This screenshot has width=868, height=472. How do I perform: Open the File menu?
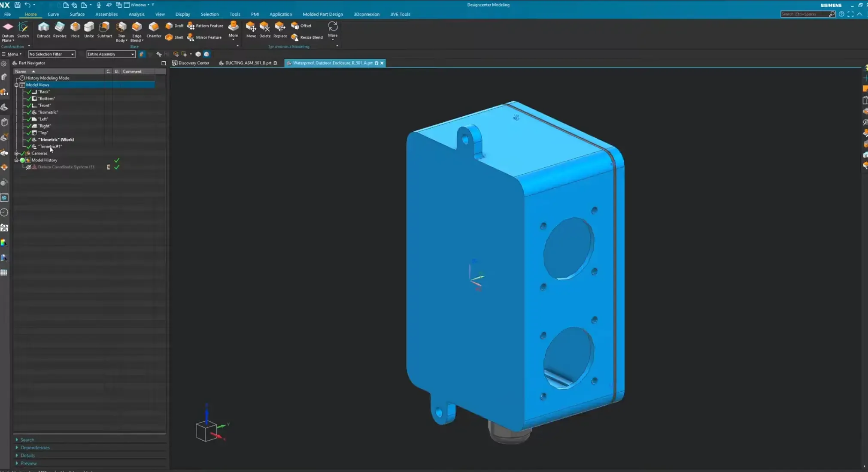[7, 14]
